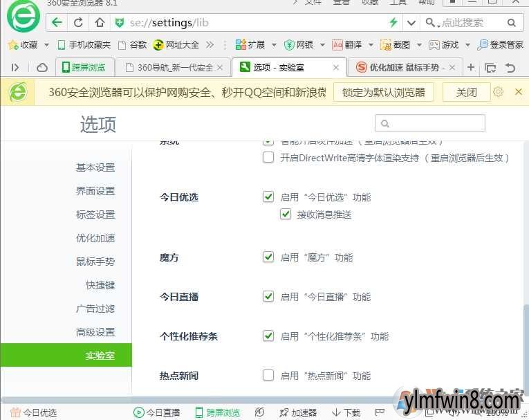
Task: Uncheck 启用“个性化推荐条”功能 checkbox
Action: 268,336
